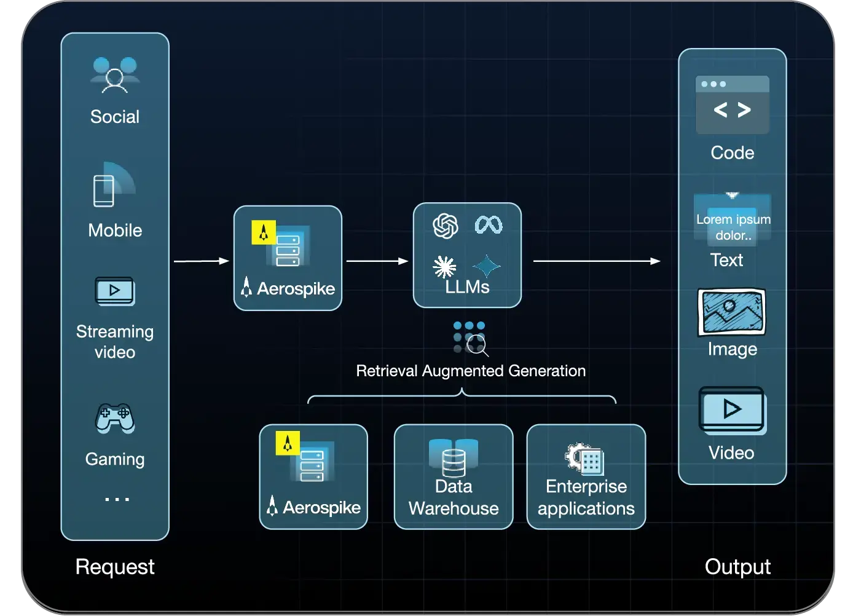Click the Output caption

coord(737,567)
